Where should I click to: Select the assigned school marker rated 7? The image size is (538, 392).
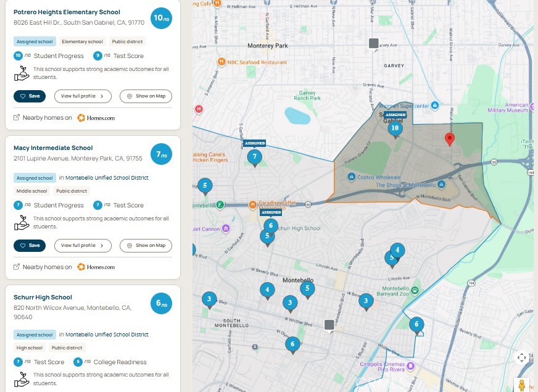[255, 157]
